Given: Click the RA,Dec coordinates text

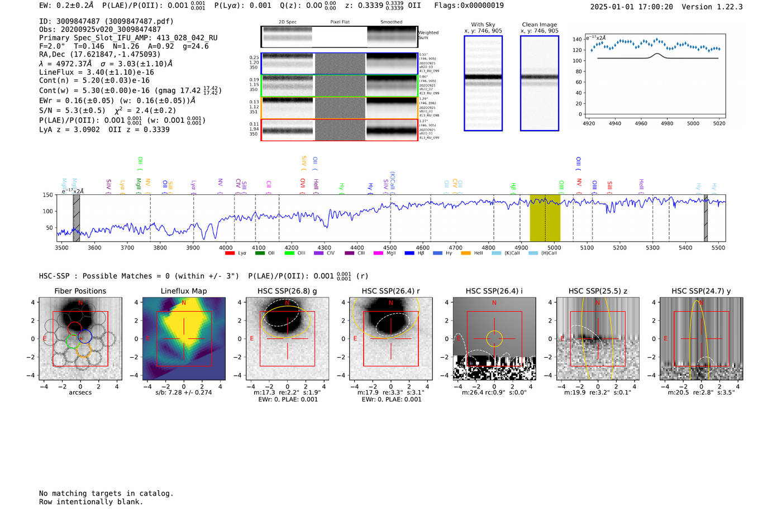Looking at the screenshot, I should coord(99,54).
